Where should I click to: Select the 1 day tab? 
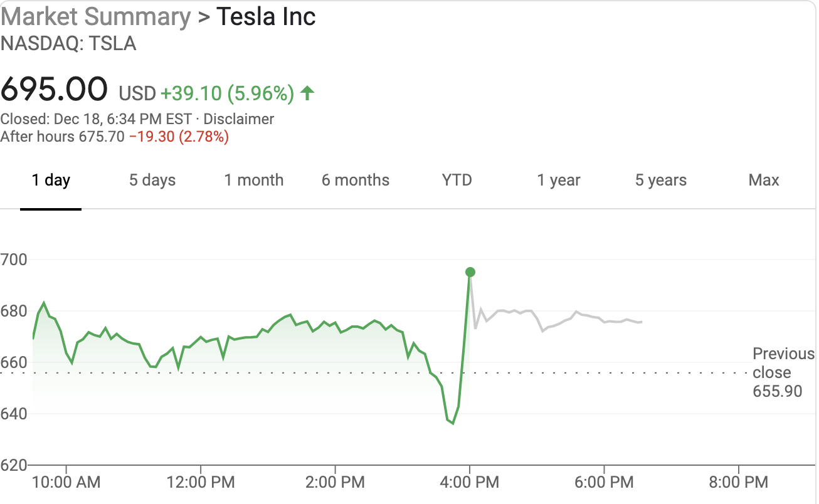(x=51, y=181)
